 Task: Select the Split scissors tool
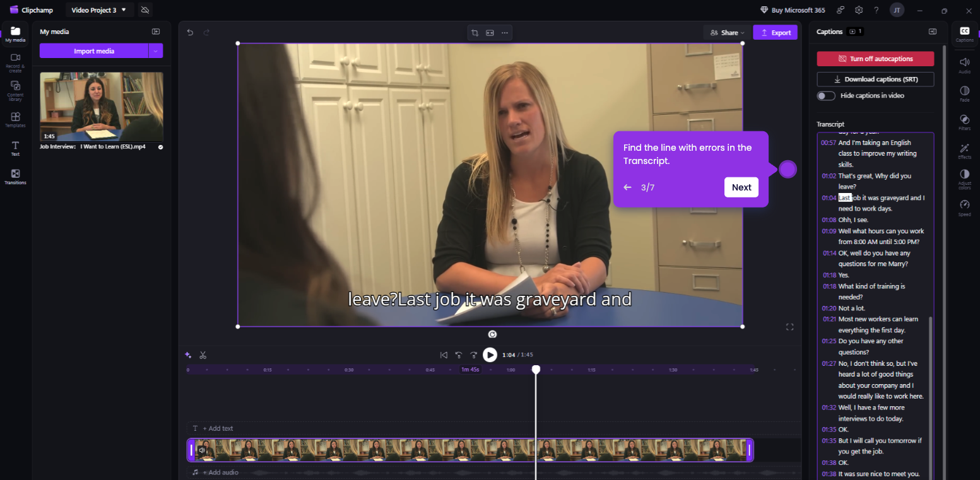coord(203,355)
